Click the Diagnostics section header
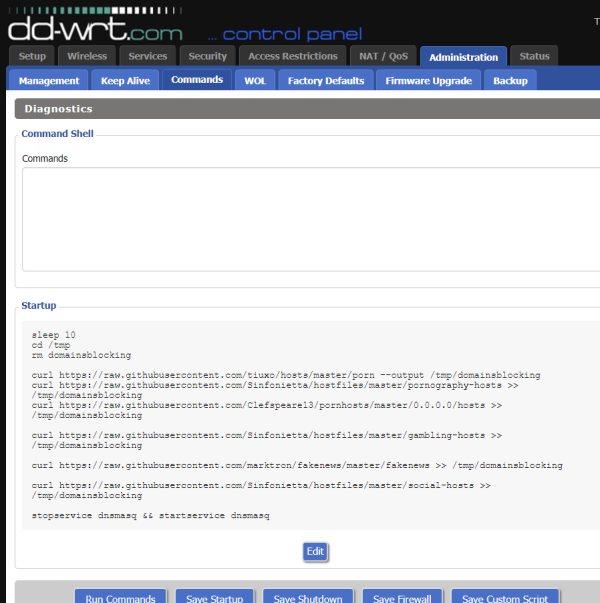This screenshot has width=600, height=603. (307, 108)
